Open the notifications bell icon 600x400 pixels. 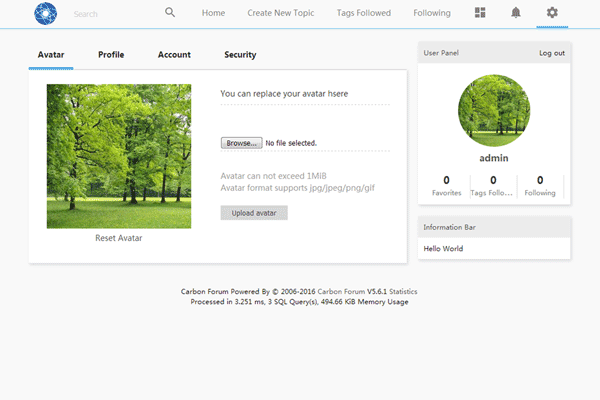pyautogui.click(x=516, y=13)
